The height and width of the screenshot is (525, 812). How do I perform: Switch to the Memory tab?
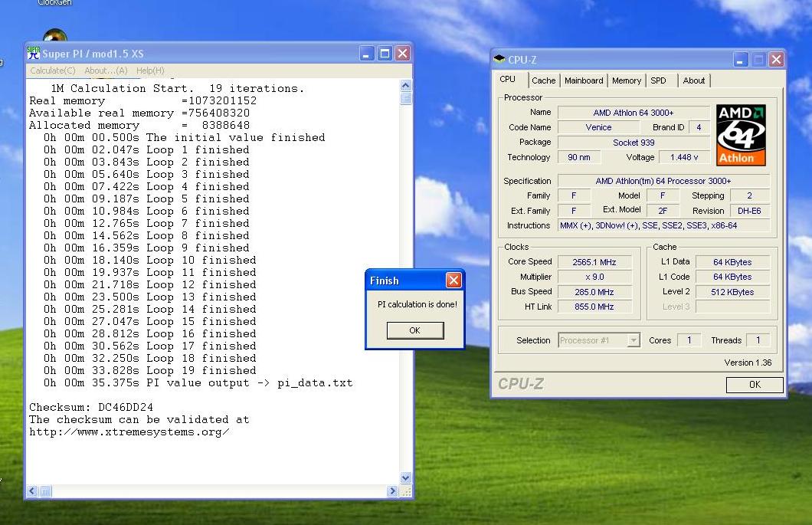coord(626,80)
